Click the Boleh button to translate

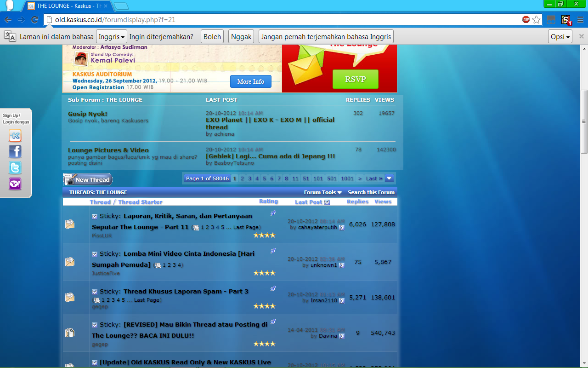212,37
